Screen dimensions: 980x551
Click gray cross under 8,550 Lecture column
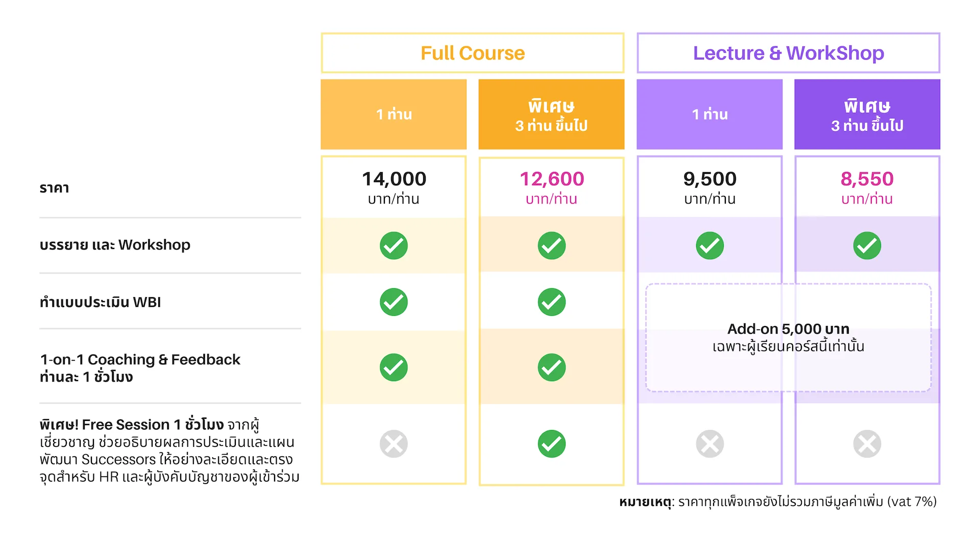coord(867,443)
